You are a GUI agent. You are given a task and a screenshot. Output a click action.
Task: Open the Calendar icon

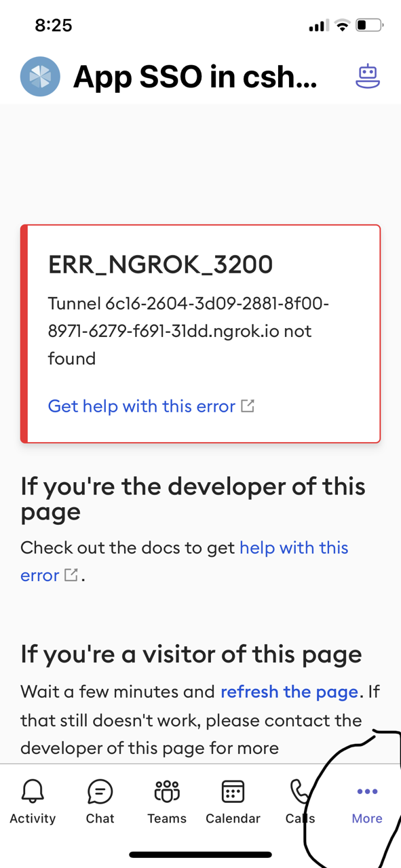point(233,790)
